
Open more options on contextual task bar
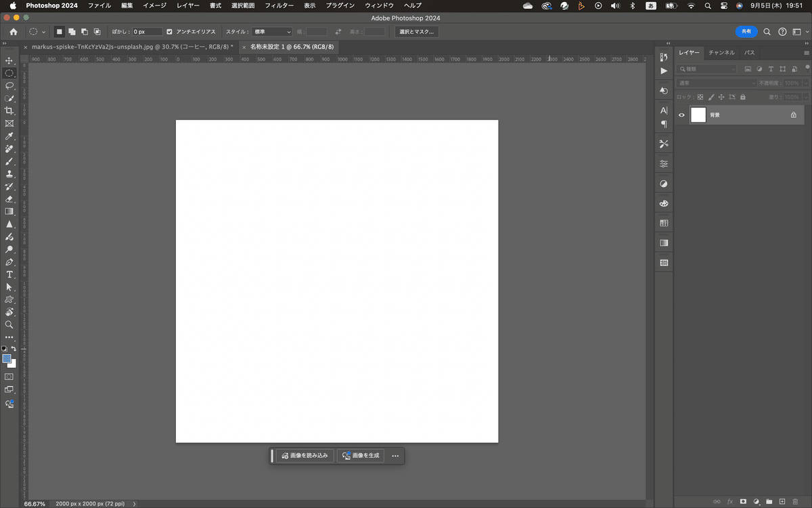point(395,456)
